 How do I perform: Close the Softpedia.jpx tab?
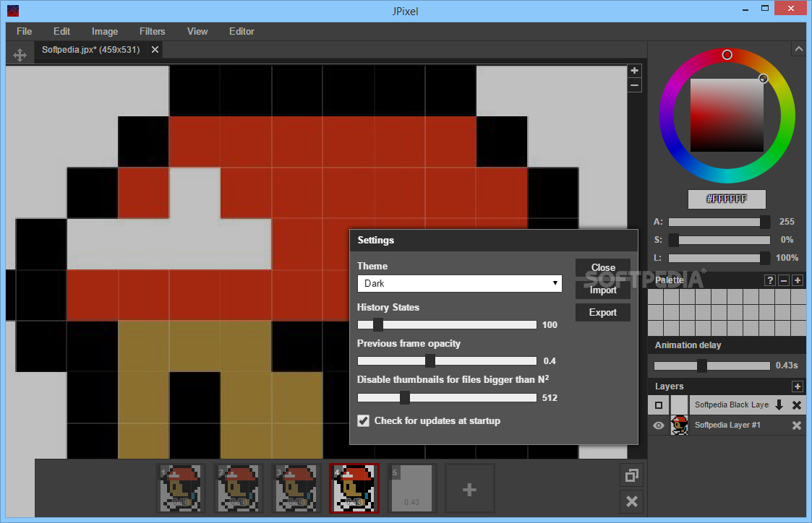tap(155, 50)
